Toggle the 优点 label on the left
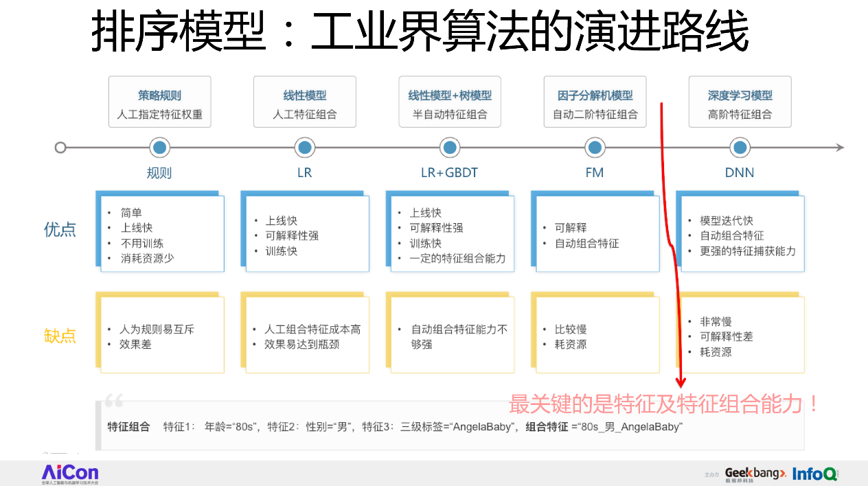This screenshot has height=486, width=868. pos(60,230)
